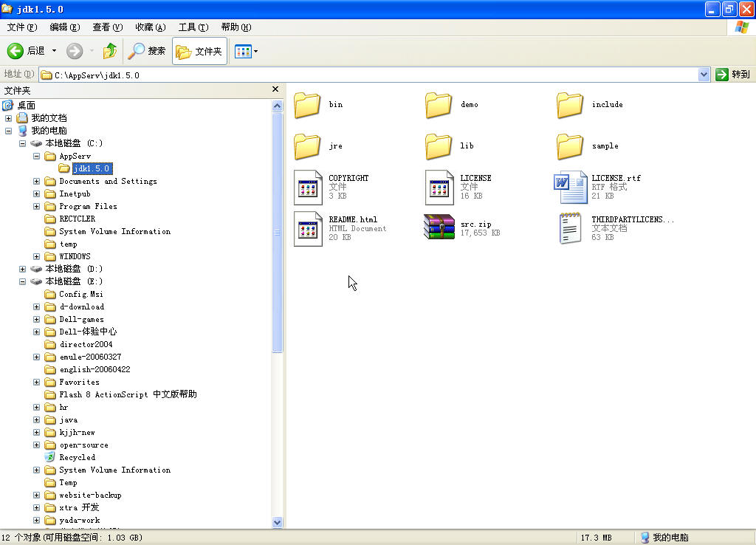Open the 工具(T) menu
The image size is (756, 545).
click(x=193, y=27)
